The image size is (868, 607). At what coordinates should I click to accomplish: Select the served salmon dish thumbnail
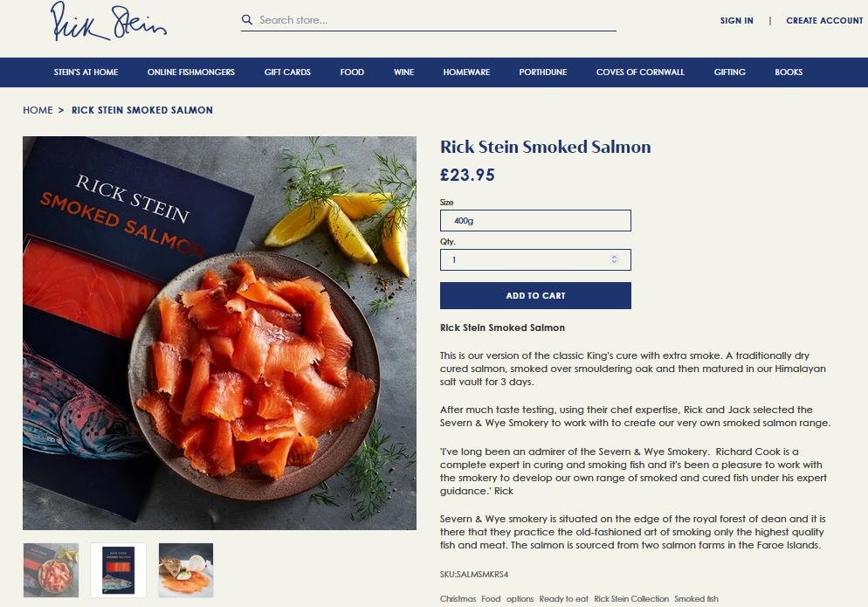pos(186,570)
